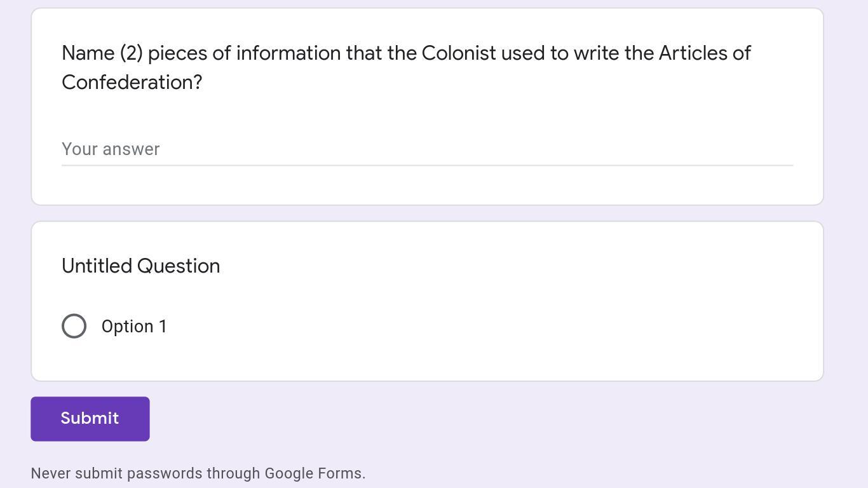Click the word Confederation? in the question
This screenshot has width=868, height=488.
(132, 83)
